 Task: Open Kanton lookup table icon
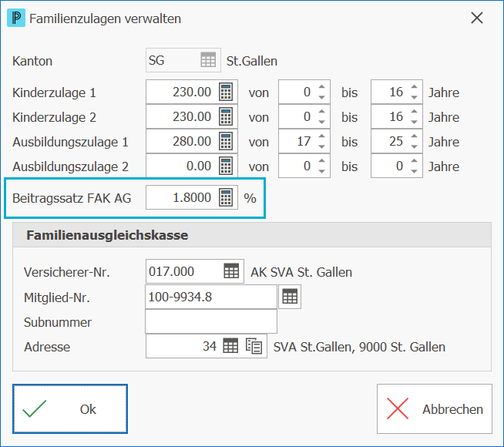tap(208, 60)
